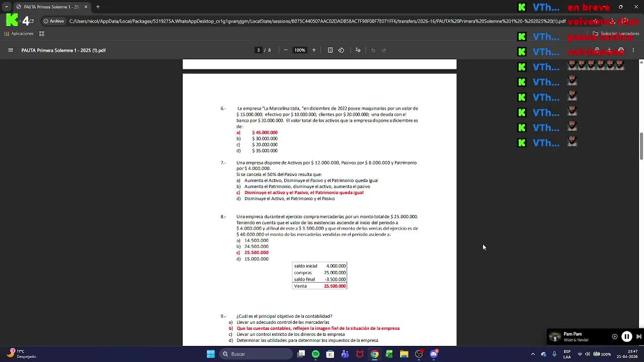The height and width of the screenshot is (362, 644).
Task: Open Aplicaciones from bookmarks bar
Action: [x=19, y=34]
